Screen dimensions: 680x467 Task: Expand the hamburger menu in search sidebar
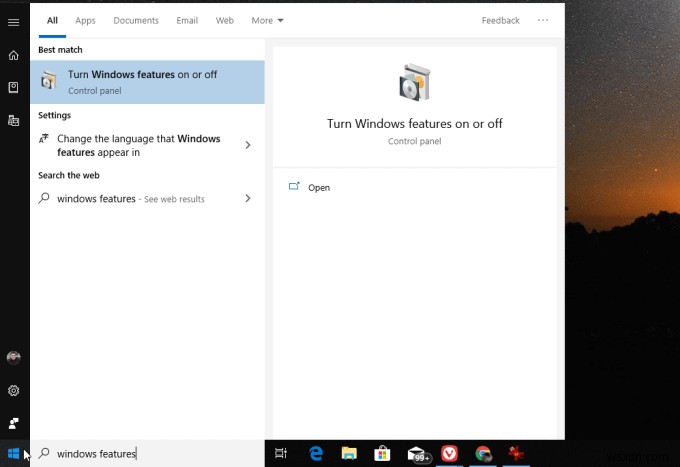[13, 22]
